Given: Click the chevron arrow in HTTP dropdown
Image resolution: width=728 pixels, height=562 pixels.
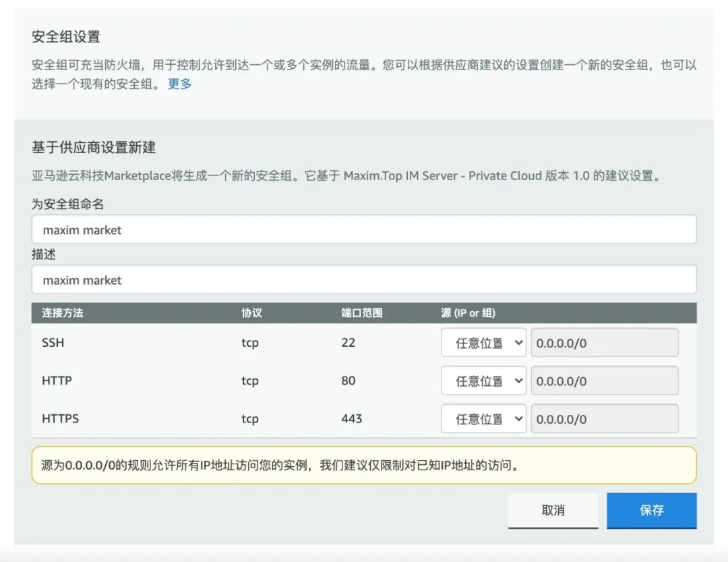Looking at the screenshot, I should 518,381.
